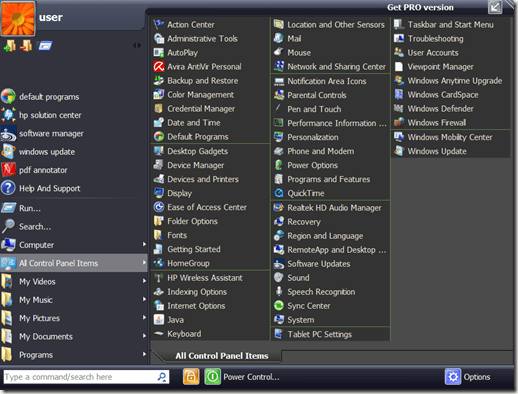Expand the Computer submenu arrow

coord(144,244)
